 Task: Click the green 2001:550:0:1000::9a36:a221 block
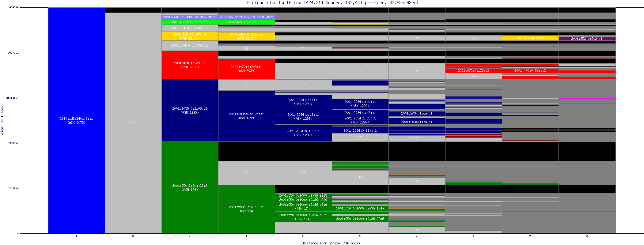point(303,217)
